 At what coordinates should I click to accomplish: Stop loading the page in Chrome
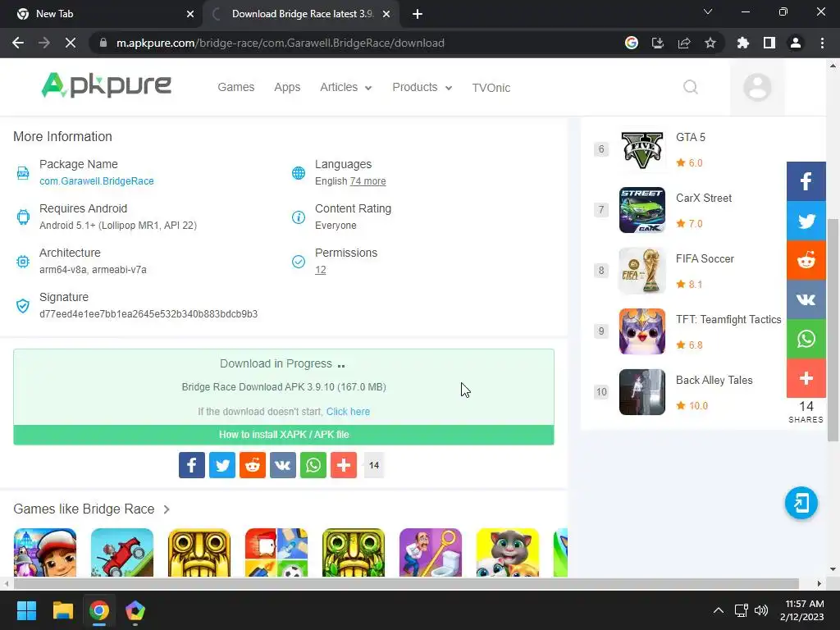click(x=71, y=43)
